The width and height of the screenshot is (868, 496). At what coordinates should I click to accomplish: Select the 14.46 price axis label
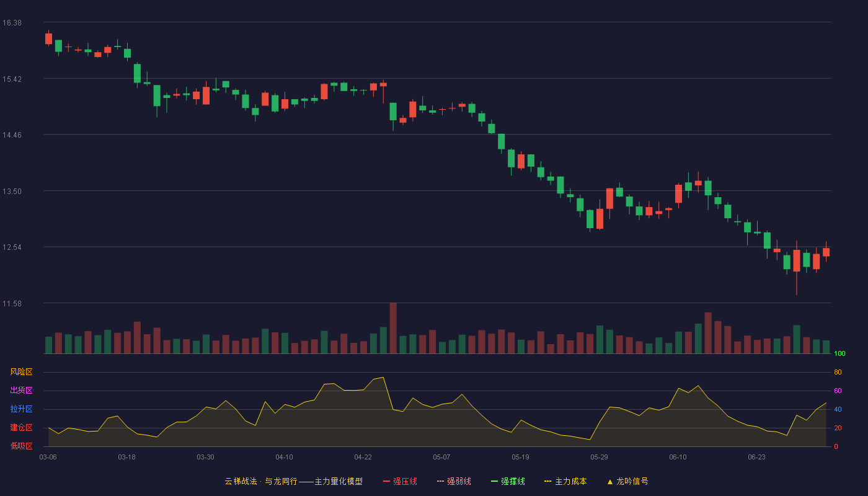click(x=12, y=135)
